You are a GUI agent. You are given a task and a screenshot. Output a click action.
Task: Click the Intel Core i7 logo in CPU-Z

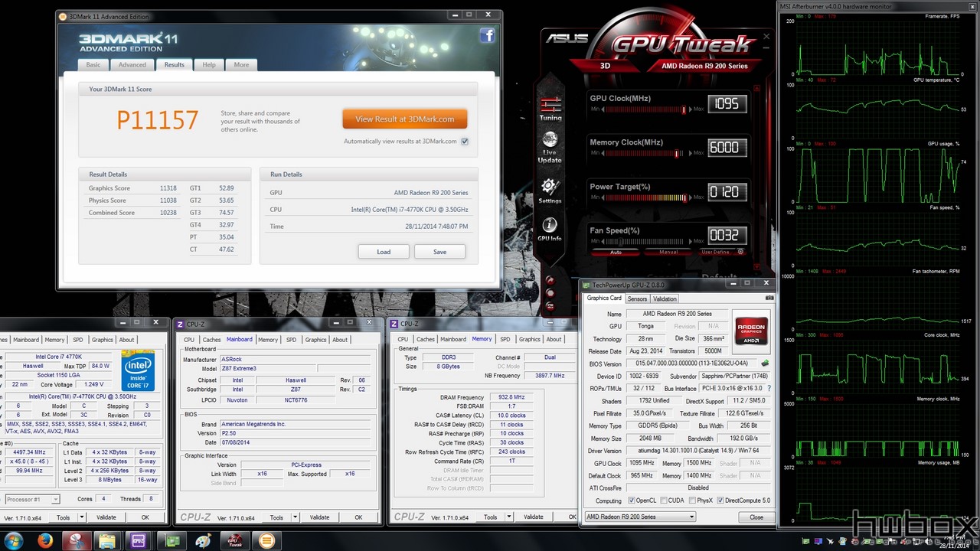coord(138,370)
